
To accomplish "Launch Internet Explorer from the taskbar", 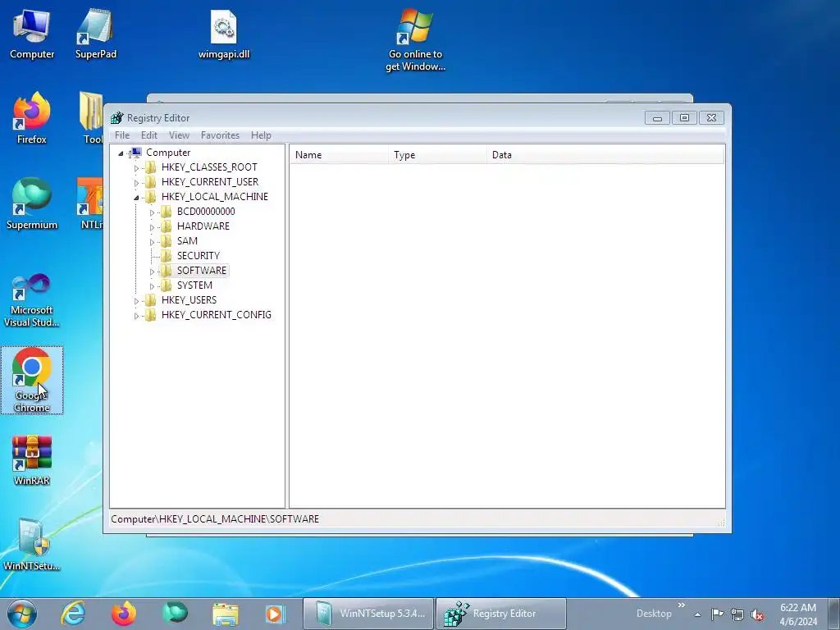I will 73,614.
